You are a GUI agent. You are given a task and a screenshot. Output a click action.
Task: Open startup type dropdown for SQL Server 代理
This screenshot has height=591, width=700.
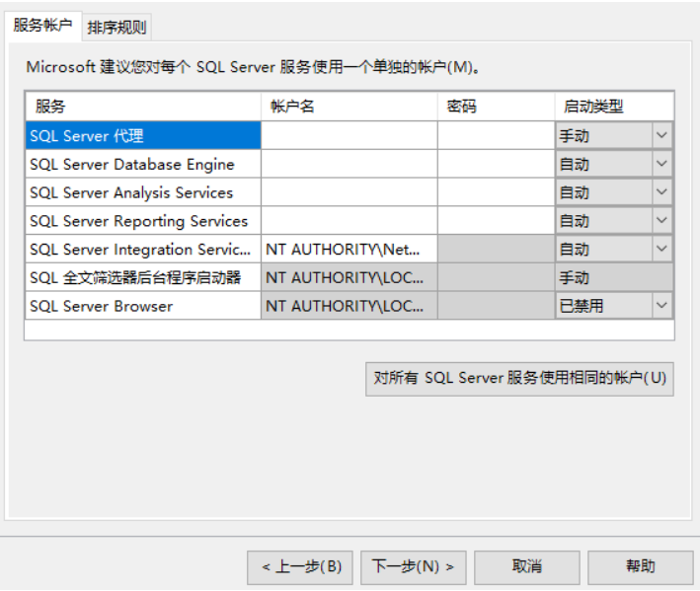[x=661, y=135]
